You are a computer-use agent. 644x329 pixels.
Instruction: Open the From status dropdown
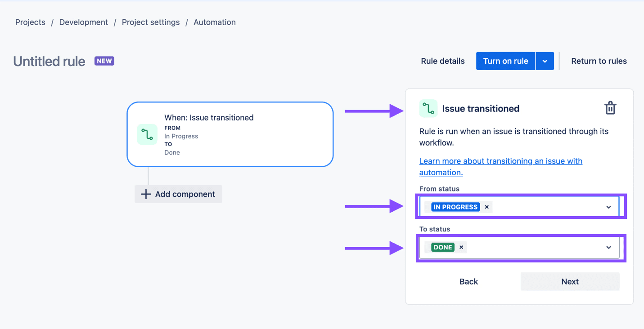[609, 207]
